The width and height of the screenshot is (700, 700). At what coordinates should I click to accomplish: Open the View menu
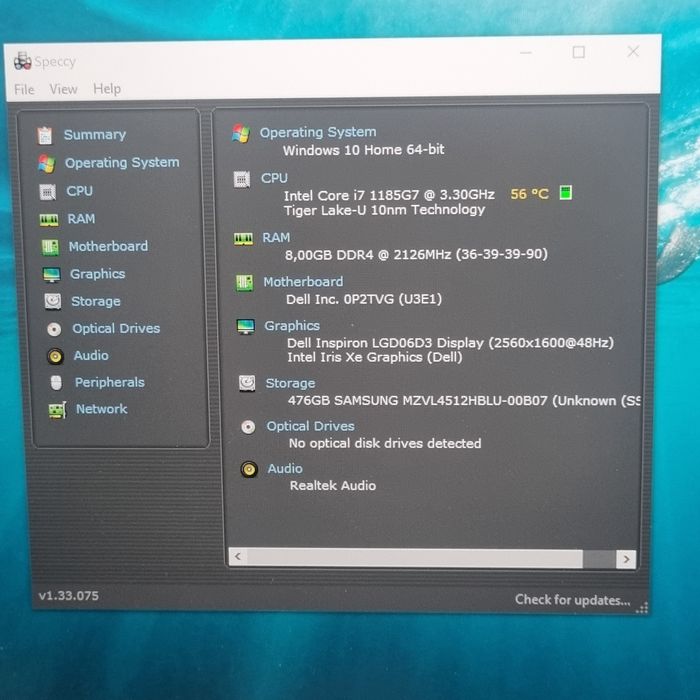coord(63,89)
